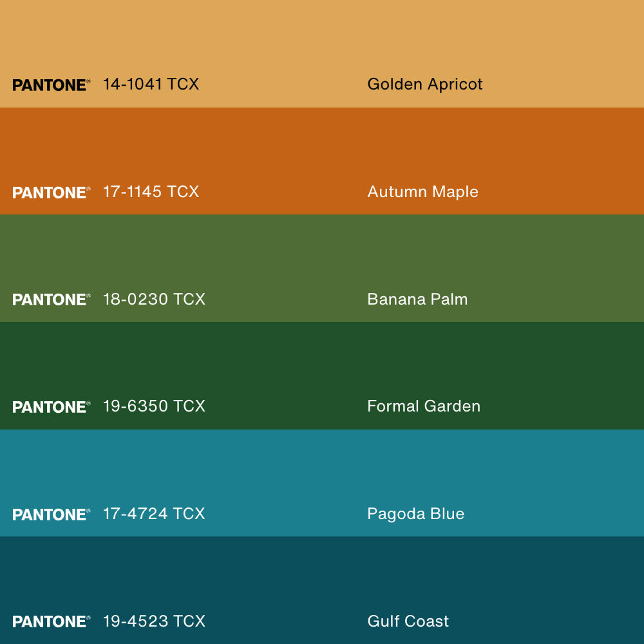Select the code 17-1145 TCX
644x644 pixels.
pyautogui.click(x=151, y=191)
